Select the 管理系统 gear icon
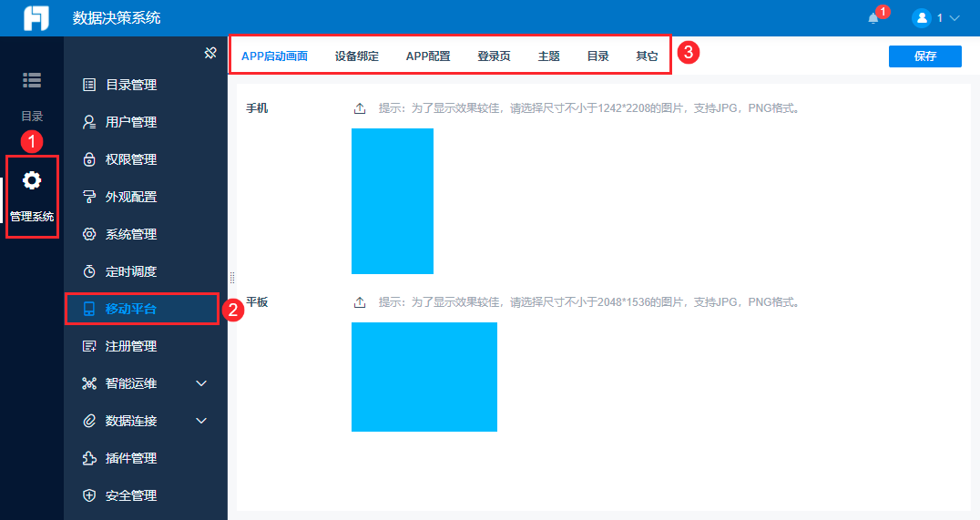Image resolution: width=980 pixels, height=520 pixels. pyautogui.click(x=32, y=180)
